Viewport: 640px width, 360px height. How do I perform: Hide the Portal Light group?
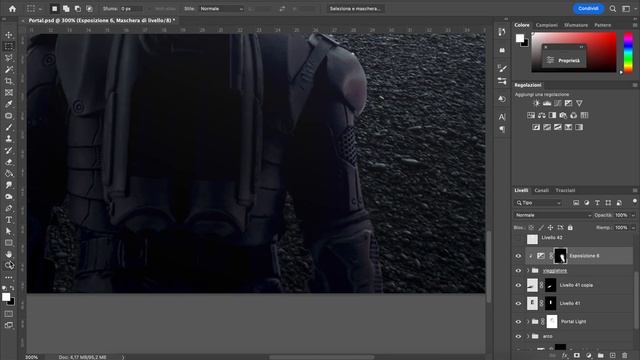pyautogui.click(x=518, y=322)
